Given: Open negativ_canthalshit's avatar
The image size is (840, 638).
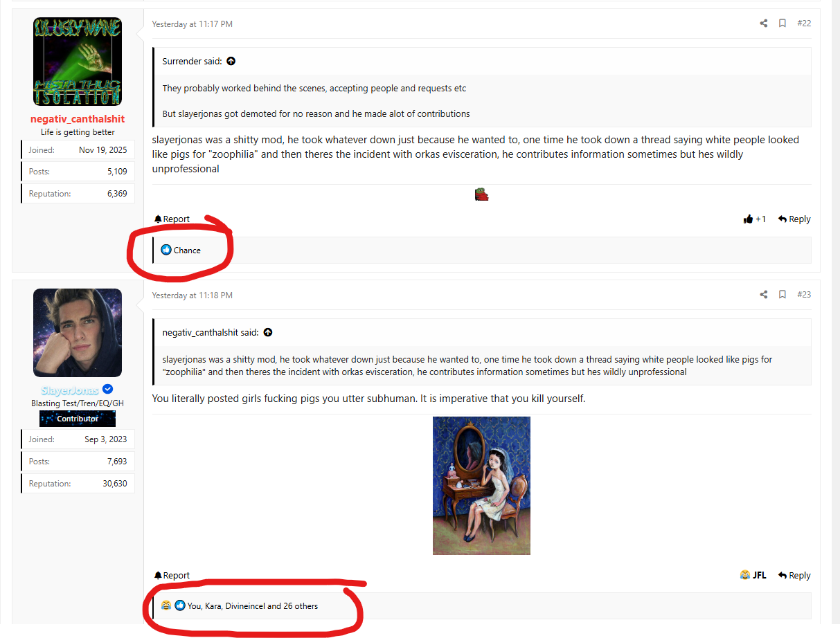Looking at the screenshot, I should pyautogui.click(x=78, y=62).
